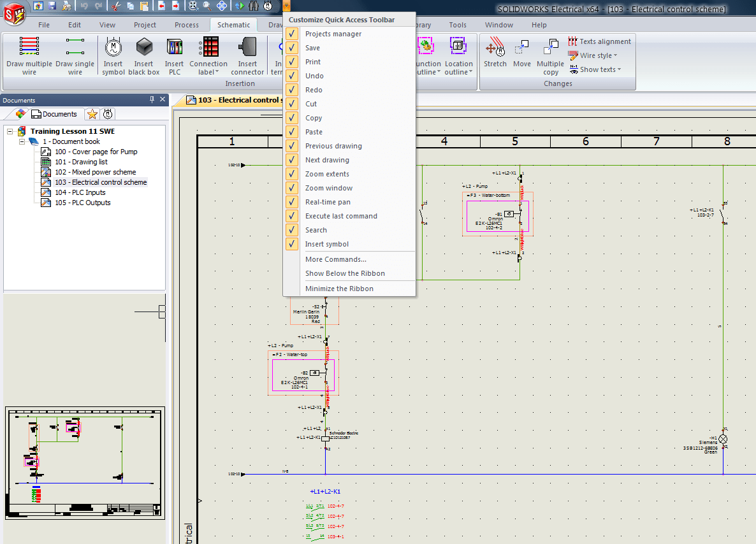The height and width of the screenshot is (544, 756).
Task: Click the drawing overview thumbnail
Action: point(85,463)
